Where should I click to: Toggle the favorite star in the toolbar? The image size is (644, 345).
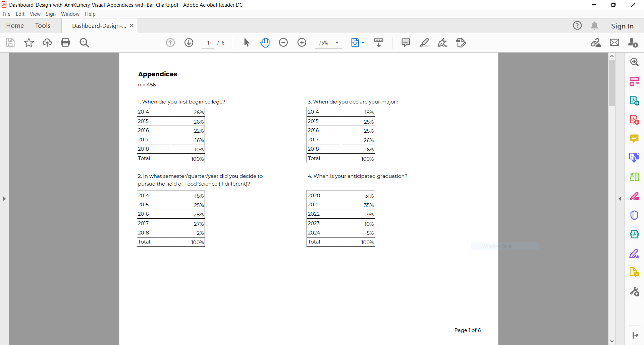(x=29, y=43)
